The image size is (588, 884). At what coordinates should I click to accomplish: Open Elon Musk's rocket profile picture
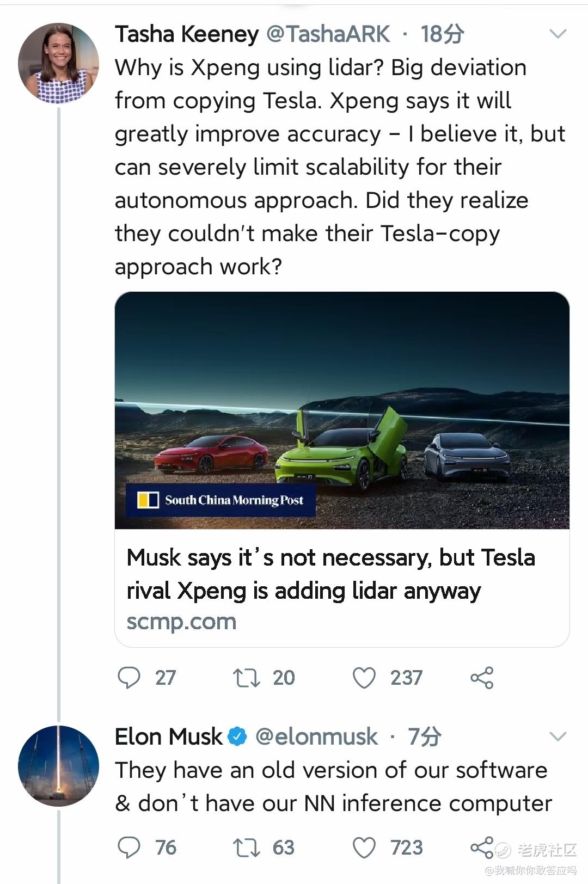click(58, 766)
